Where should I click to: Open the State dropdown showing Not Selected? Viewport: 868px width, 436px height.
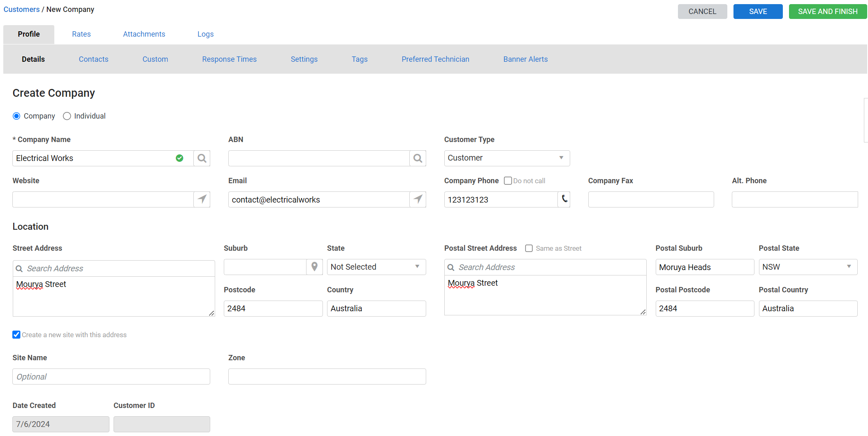coord(376,267)
